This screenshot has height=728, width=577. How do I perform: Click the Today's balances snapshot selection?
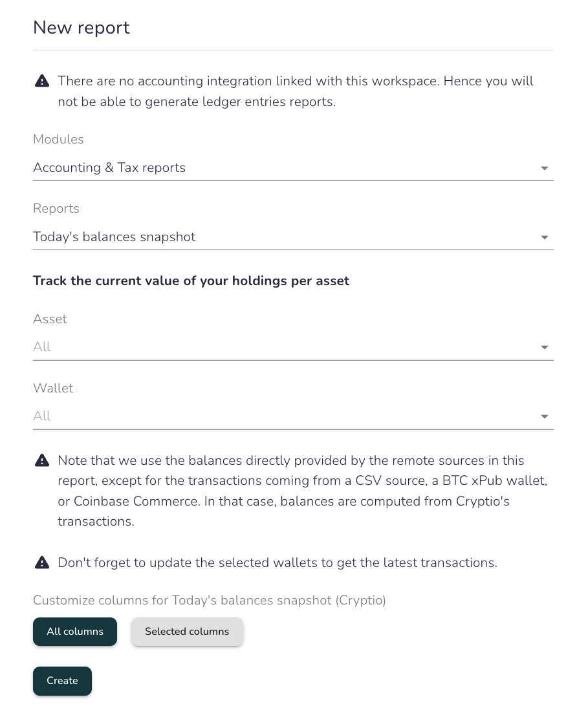[x=293, y=237]
